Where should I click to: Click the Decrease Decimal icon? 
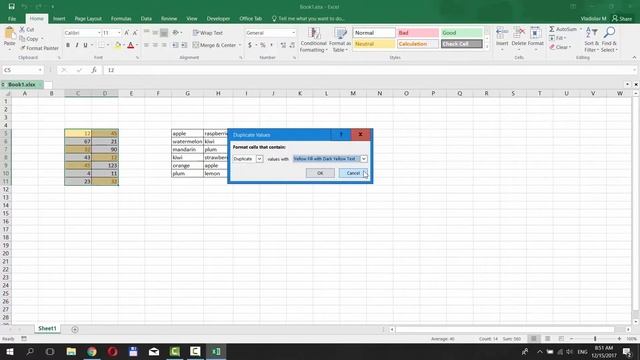tap(292, 45)
